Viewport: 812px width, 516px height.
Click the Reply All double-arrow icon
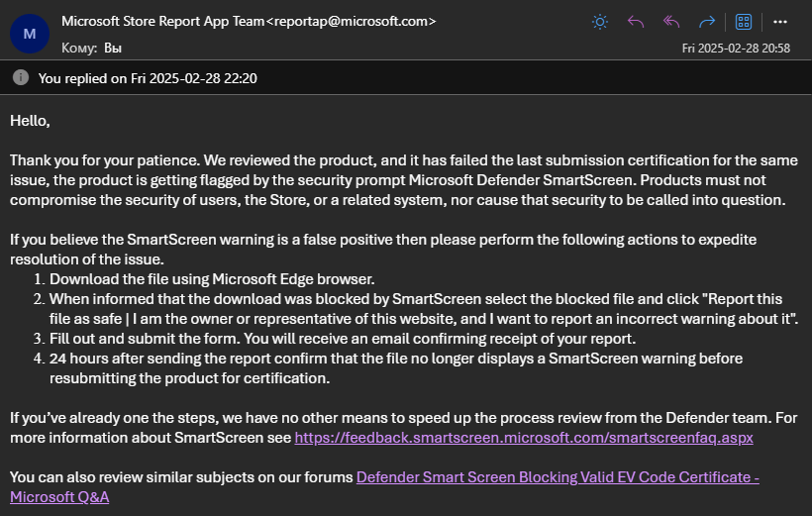671,22
